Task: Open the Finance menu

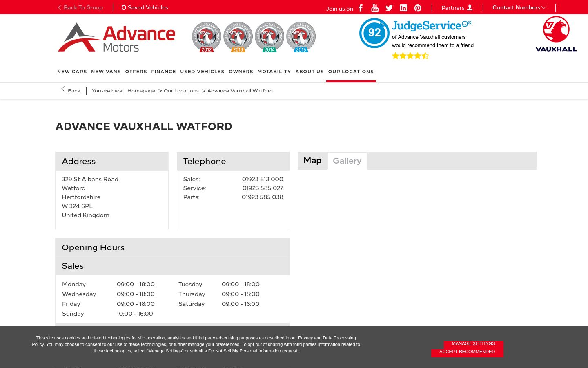Action: [x=163, y=72]
